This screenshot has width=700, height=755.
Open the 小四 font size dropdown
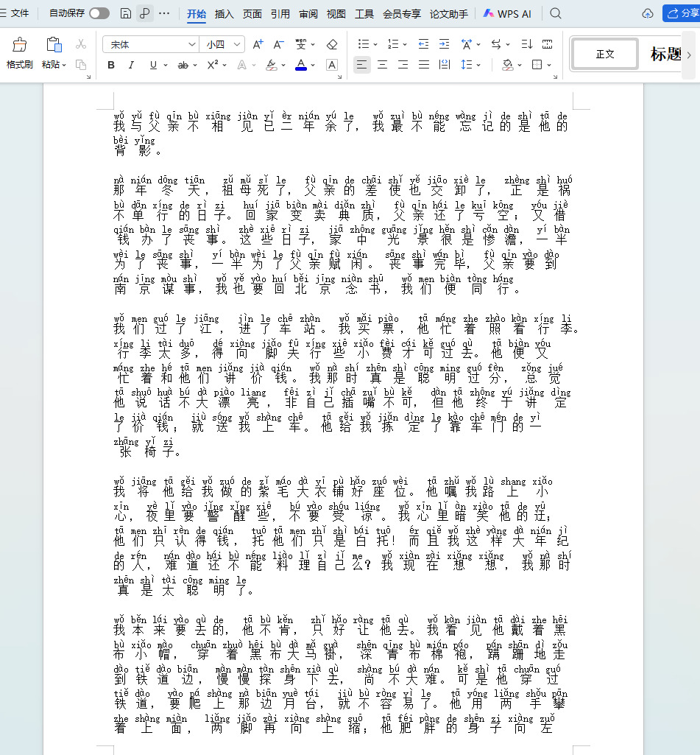point(223,44)
